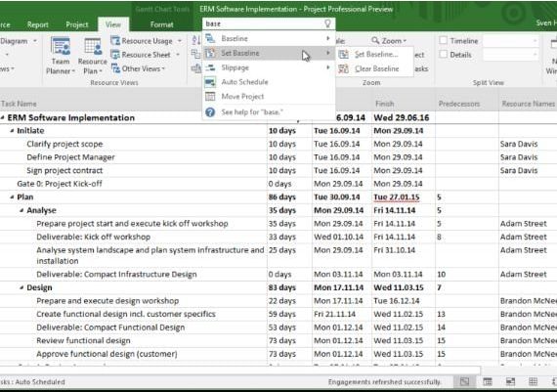Click the Sort icon in the ribbon

(x=195, y=40)
